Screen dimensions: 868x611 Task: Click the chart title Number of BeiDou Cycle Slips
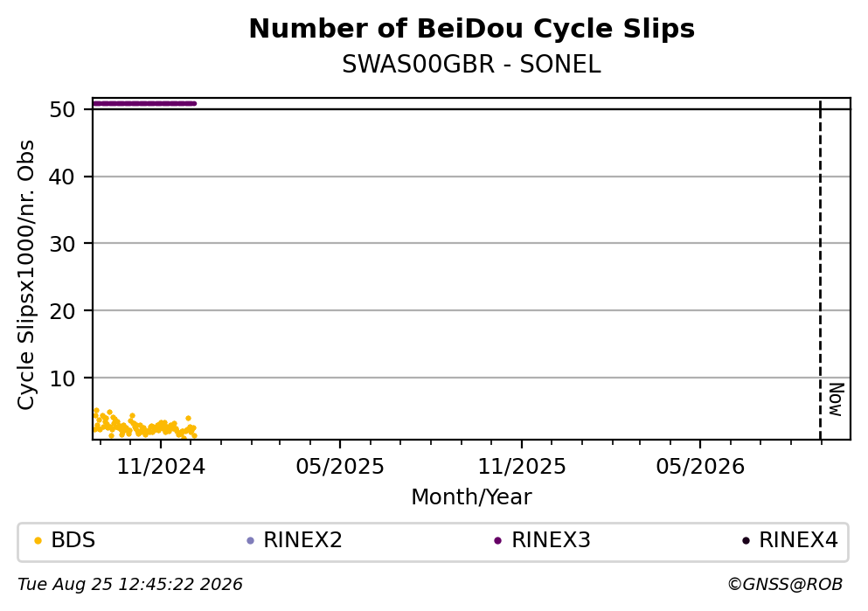(472, 29)
